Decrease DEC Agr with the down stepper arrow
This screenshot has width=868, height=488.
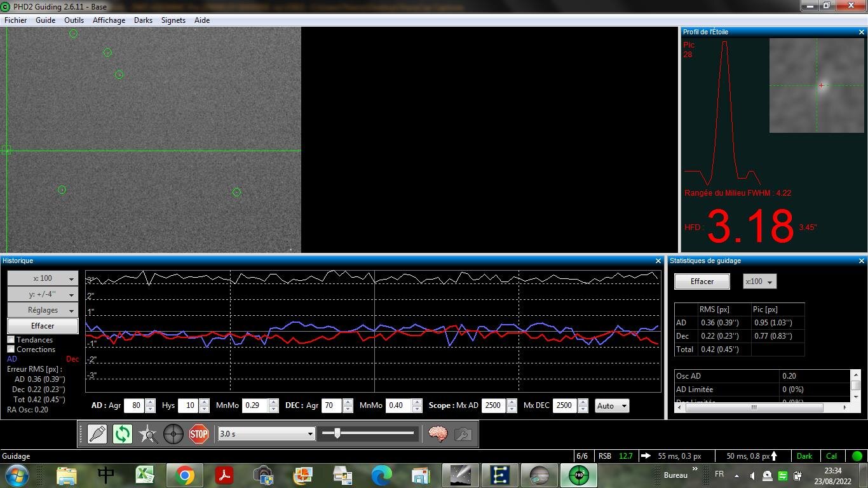pos(348,409)
